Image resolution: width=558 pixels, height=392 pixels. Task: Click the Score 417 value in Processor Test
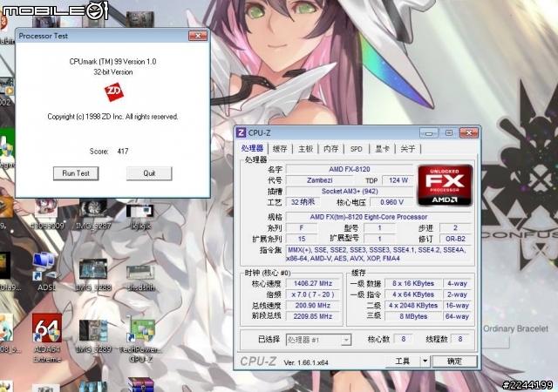123,152
